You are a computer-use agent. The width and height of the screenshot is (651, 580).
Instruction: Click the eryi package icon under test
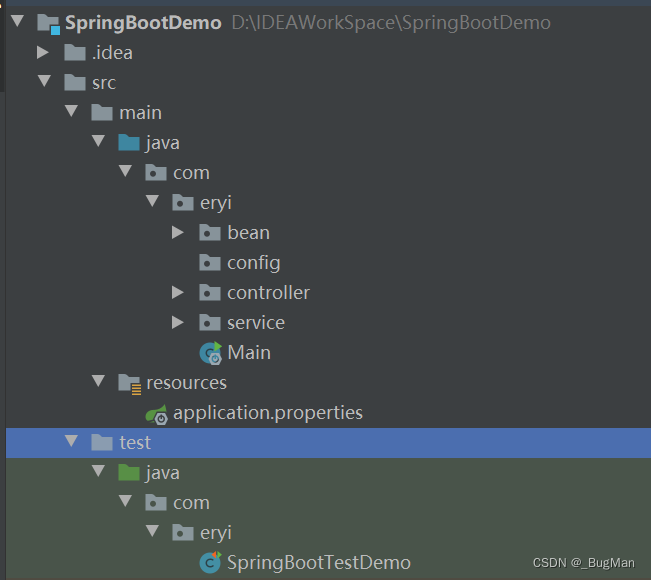click(183, 533)
